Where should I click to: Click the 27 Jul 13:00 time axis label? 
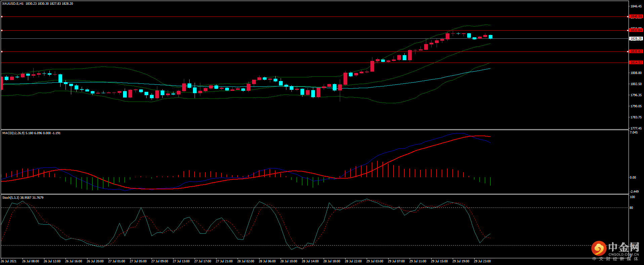(x=181, y=261)
